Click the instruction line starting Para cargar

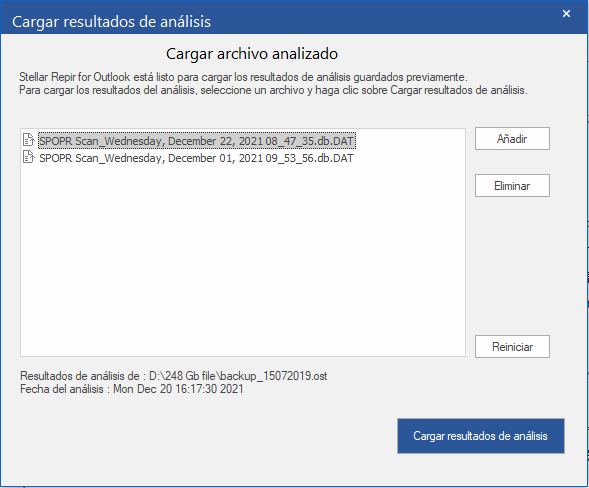(x=273, y=90)
